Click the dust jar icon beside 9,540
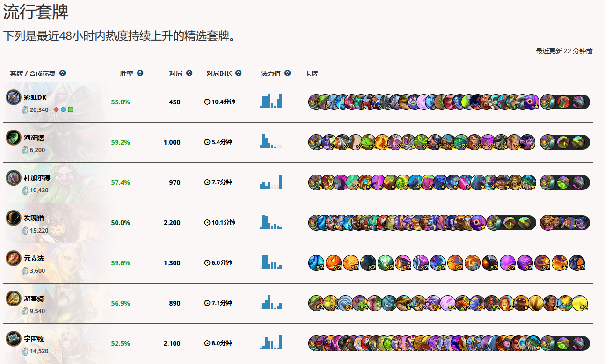Screen dimensions: 605x364 (25, 311)
